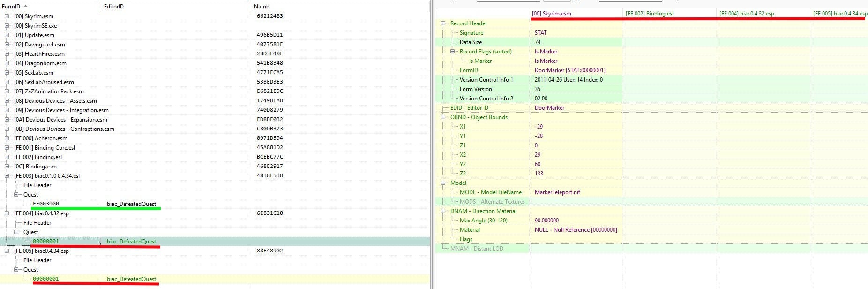Screen dimensions: 868x289
Task: Collapse the Record Header section
Action: 443,23
